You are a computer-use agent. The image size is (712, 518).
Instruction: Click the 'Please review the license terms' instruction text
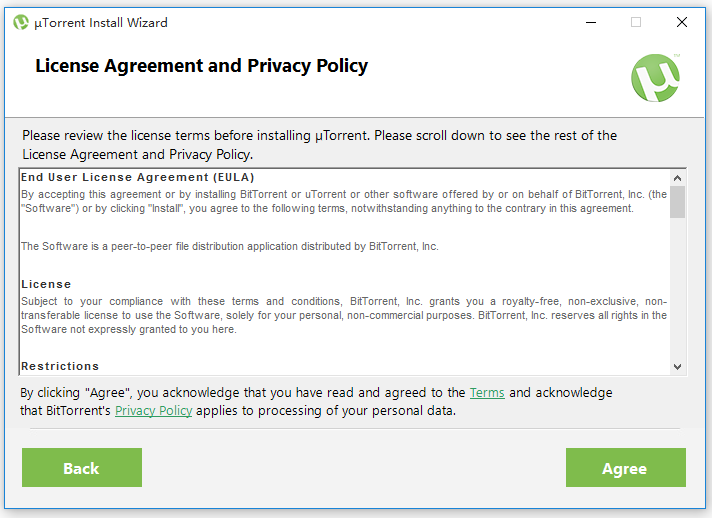tap(319, 135)
